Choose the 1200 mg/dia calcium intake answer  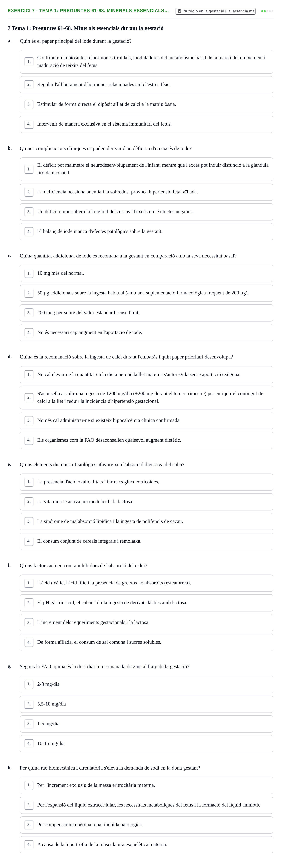[x=146, y=398]
